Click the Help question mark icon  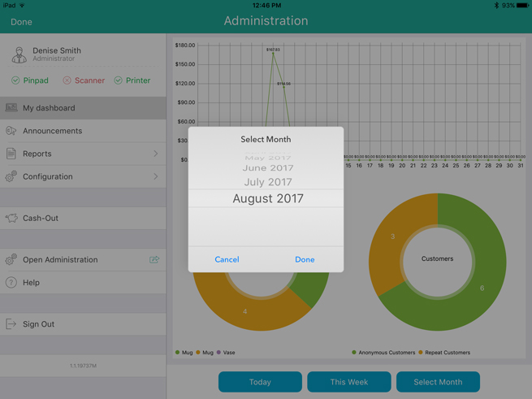(x=11, y=283)
